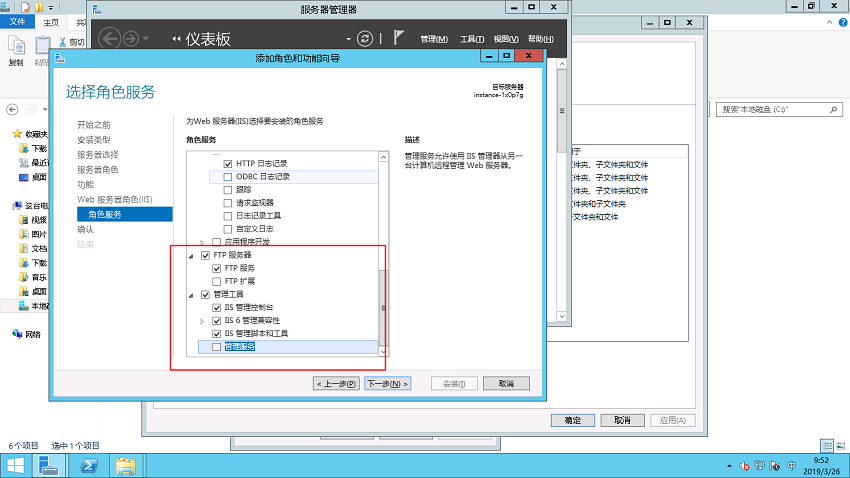Expand the 应用程序开发 node
850x478 pixels.
(x=202, y=242)
